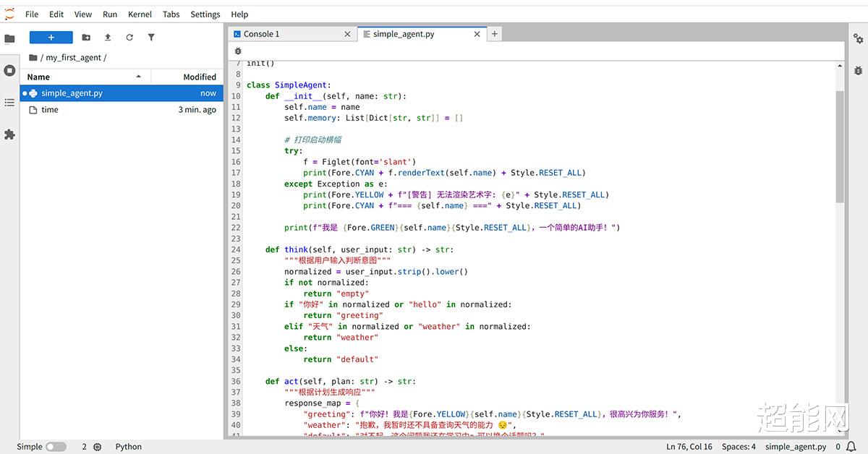This screenshot has height=454, width=868.
Task: Open the extension manager puzzle icon
Action: pyautogui.click(x=9, y=134)
